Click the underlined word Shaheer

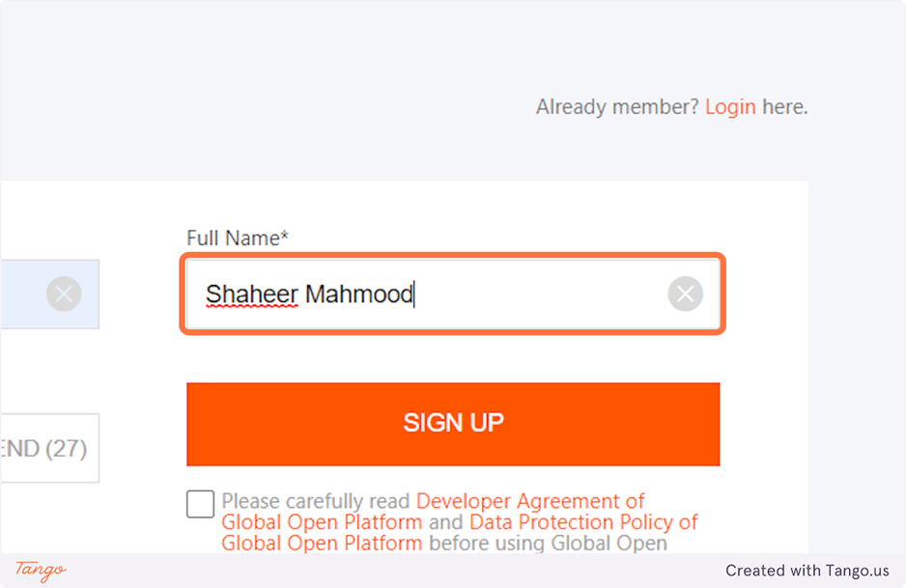(x=251, y=294)
